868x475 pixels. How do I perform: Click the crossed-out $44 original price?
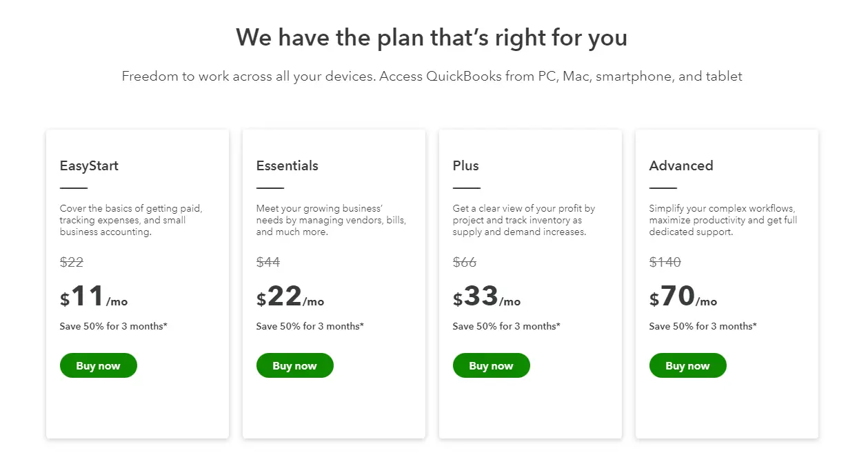coord(268,262)
